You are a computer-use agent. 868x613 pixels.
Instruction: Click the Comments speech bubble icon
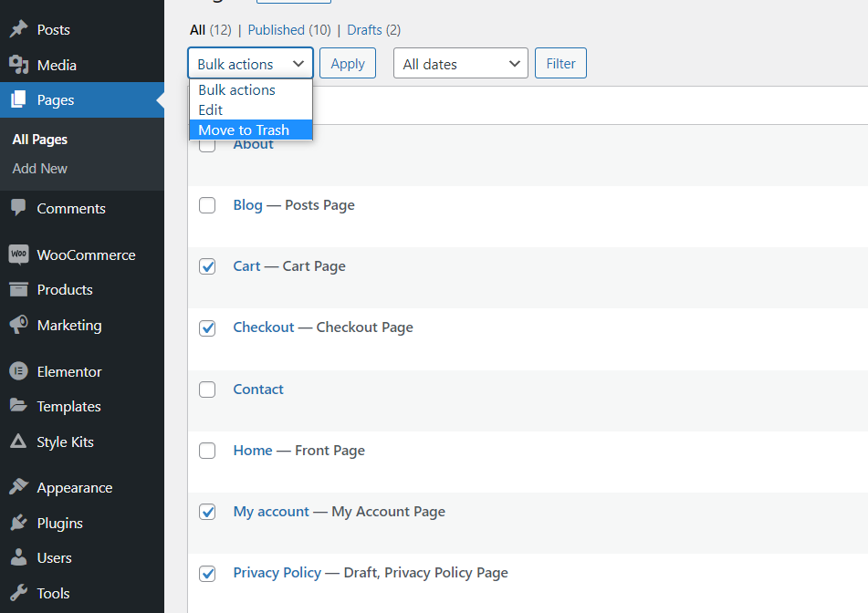click(18, 207)
